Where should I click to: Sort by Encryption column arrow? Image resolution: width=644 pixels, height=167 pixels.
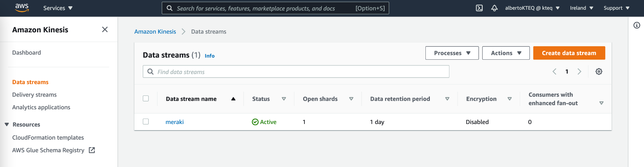[x=510, y=99]
